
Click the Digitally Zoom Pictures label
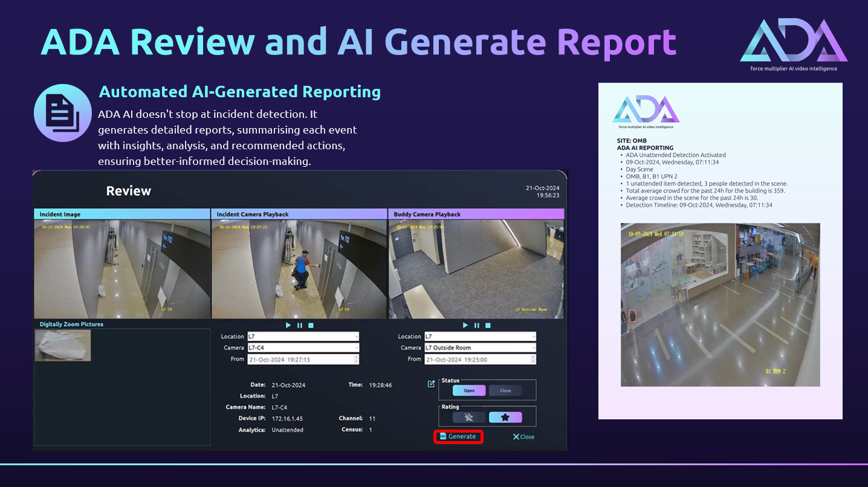71,324
